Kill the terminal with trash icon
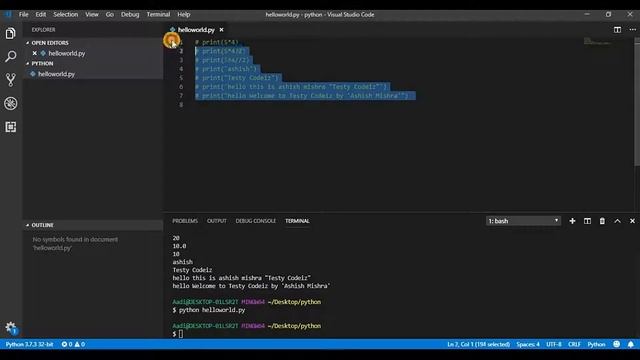The height and width of the screenshot is (360, 640). point(602,221)
